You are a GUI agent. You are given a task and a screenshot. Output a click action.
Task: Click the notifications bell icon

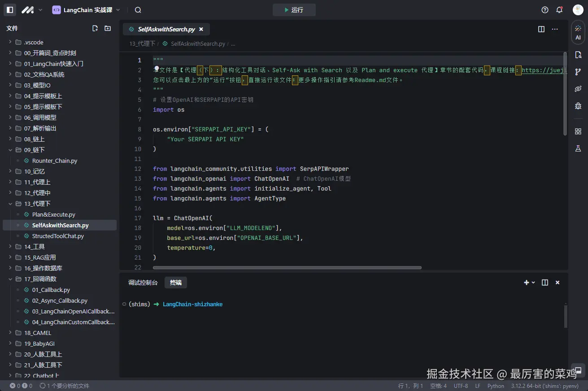[559, 10]
